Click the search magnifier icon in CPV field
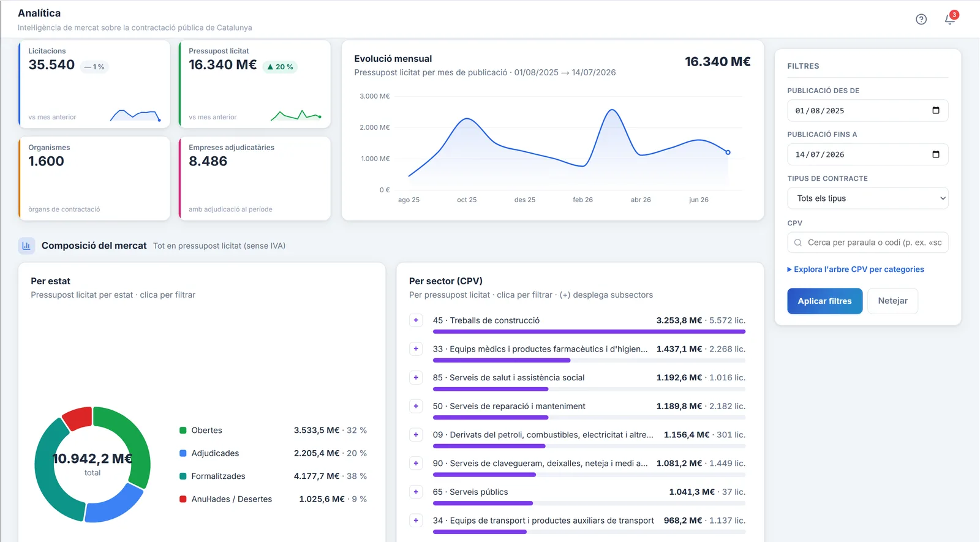This screenshot has width=980, height=542. tap(798, 243)
